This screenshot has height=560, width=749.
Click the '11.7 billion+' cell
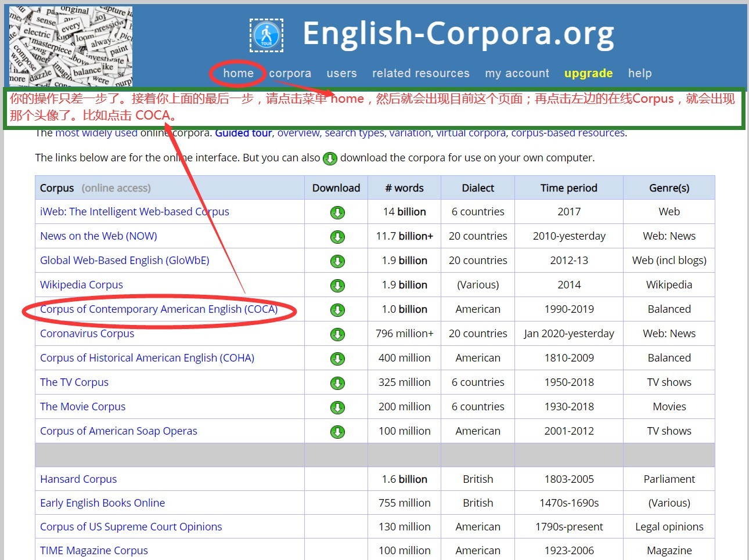tap(405, 236)
